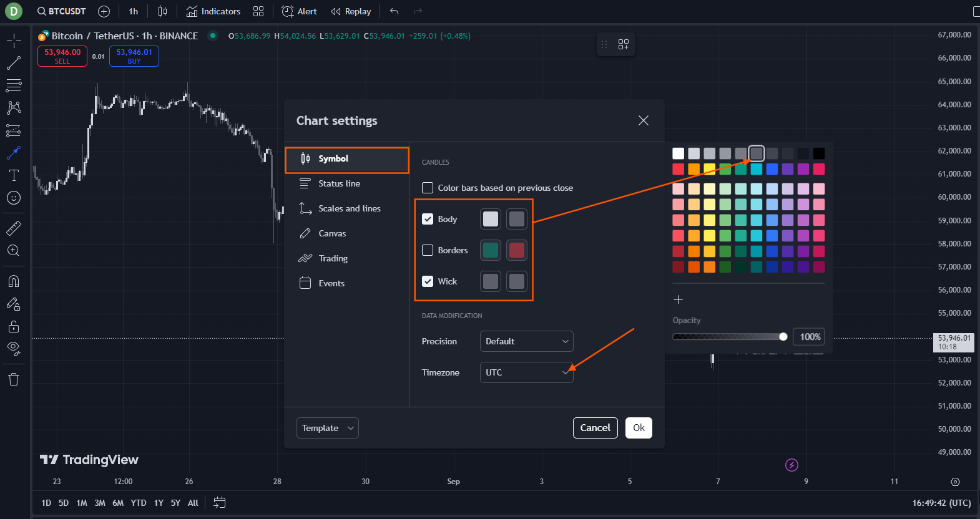Choose white in the color palette
Screen dimensions: 980x519
click(x=679, y=153)
